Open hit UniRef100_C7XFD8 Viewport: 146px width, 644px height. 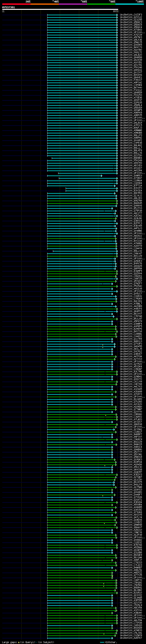[x=131, y=623]
